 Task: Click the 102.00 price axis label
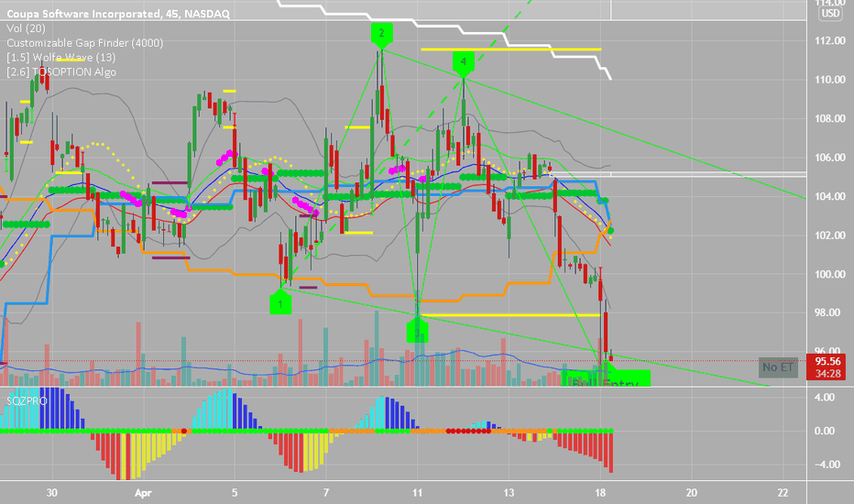pos(830,236)
